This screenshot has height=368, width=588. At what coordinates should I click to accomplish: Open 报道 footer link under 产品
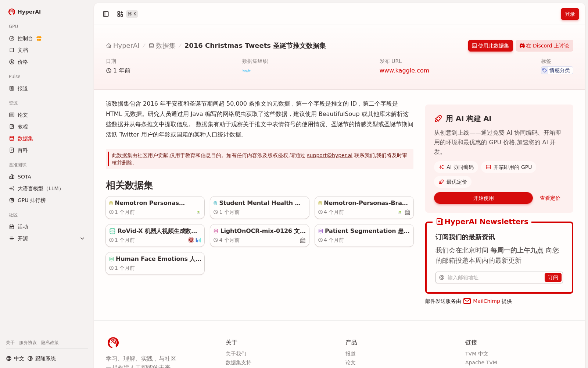[x=351, y=354]
